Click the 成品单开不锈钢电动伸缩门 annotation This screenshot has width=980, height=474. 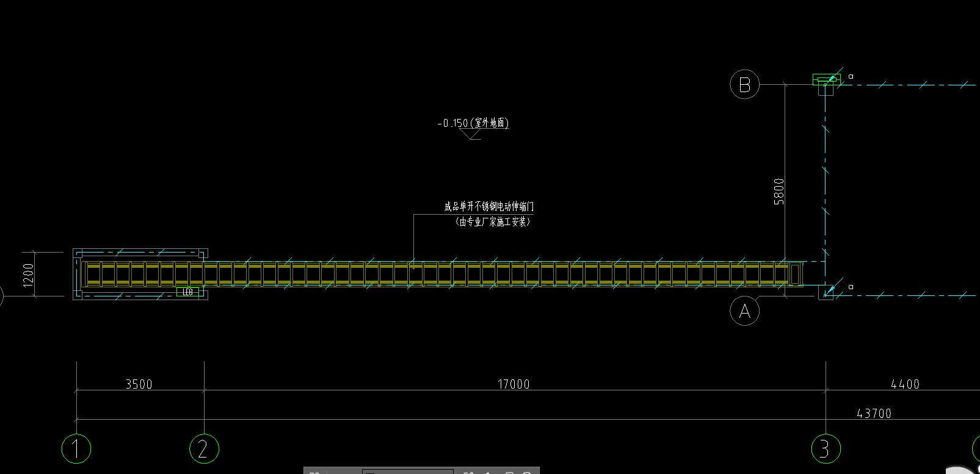coord(488,207)
